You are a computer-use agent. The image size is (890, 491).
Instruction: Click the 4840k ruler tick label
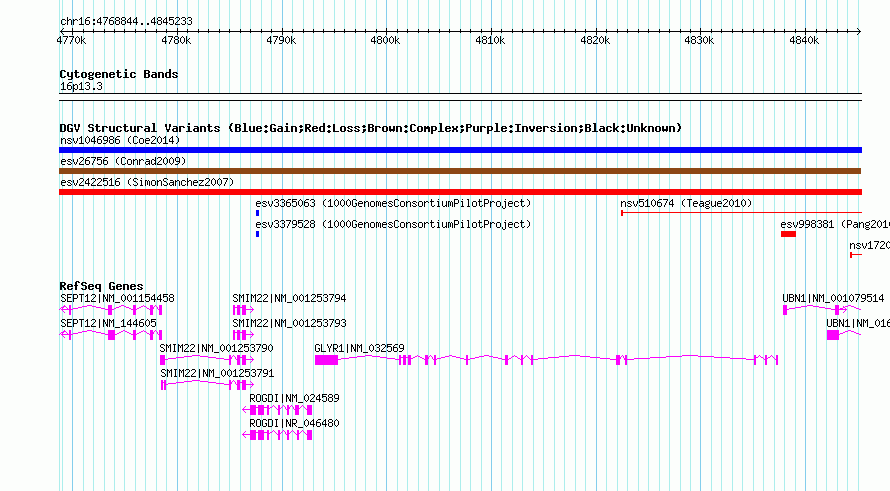804,40
